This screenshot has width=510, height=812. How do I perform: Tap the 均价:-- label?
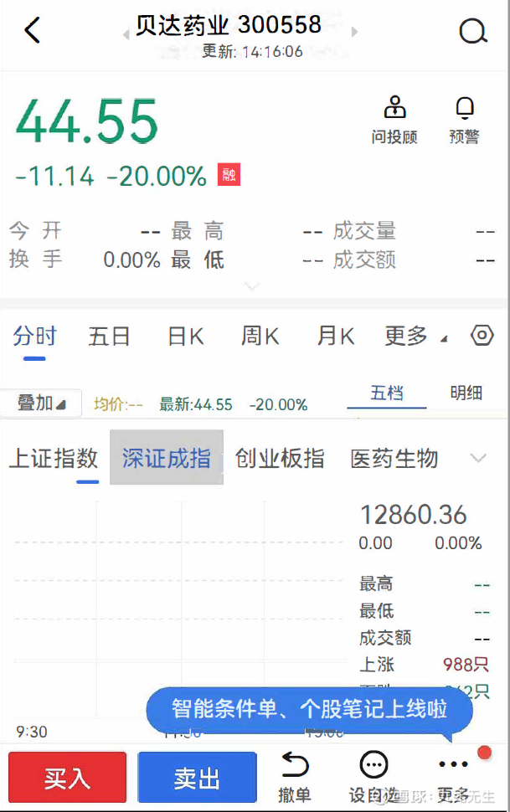pyautogui.click(x=118, y=404)
